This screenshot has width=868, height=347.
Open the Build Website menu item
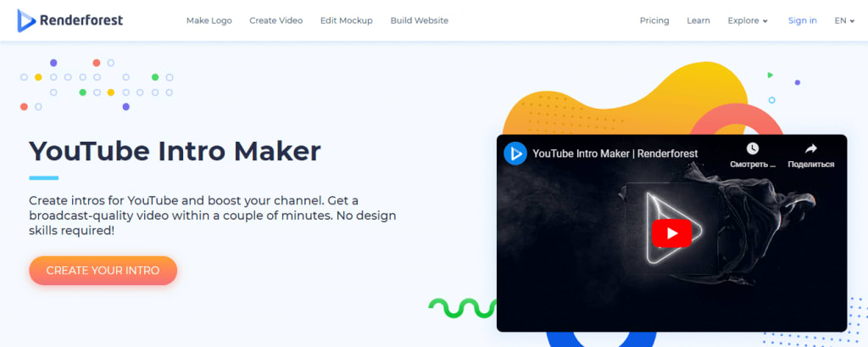[419, 20]
